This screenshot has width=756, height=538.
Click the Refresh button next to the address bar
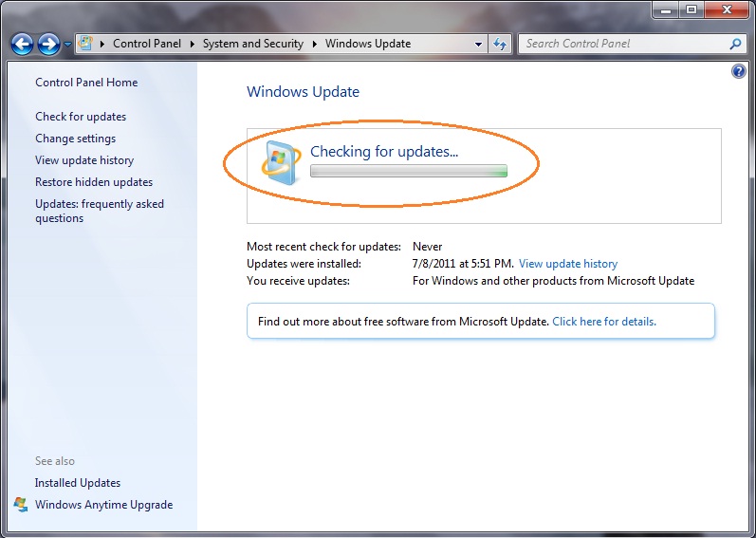[500, 44]
